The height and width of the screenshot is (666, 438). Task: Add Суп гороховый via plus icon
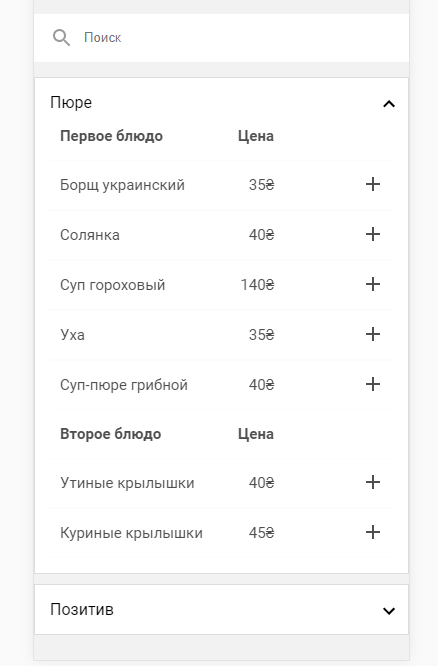(373, 284)
